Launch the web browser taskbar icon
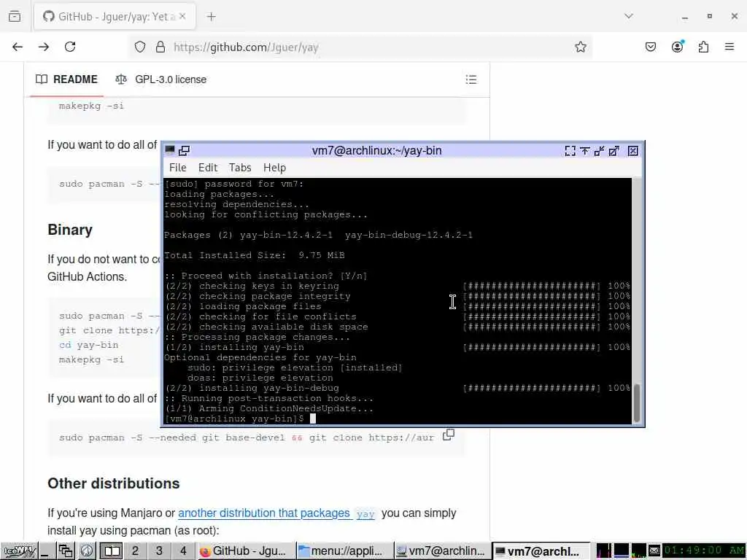Image resolution: width=747 pixels, height=560 pixels. pos(87,551)
